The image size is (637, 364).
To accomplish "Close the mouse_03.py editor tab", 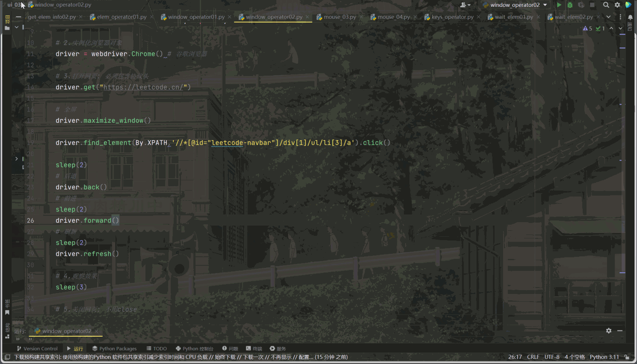I will pyautogui.click(x=361, y=17).
